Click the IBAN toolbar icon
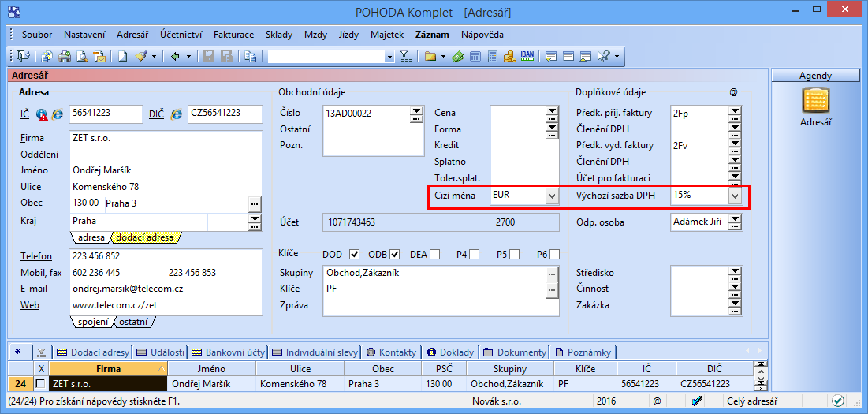Screen dimensions: 868x414 click(x=527, y=56)
